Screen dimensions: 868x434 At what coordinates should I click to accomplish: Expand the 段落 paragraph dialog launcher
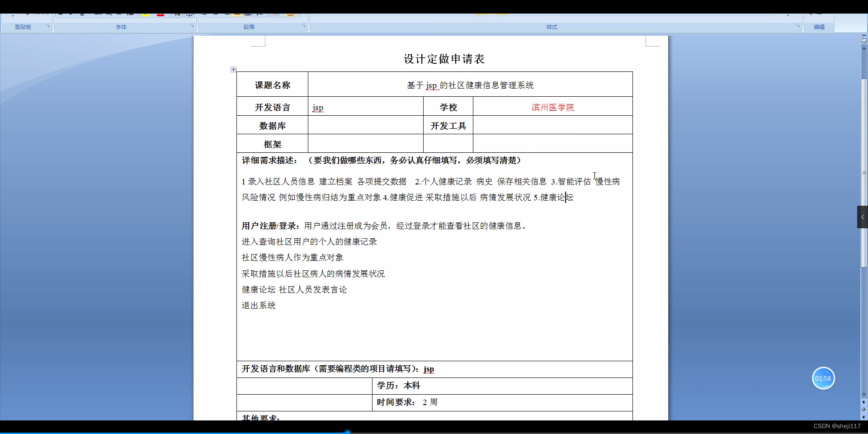pyautogui.click(x=304, y=26)
